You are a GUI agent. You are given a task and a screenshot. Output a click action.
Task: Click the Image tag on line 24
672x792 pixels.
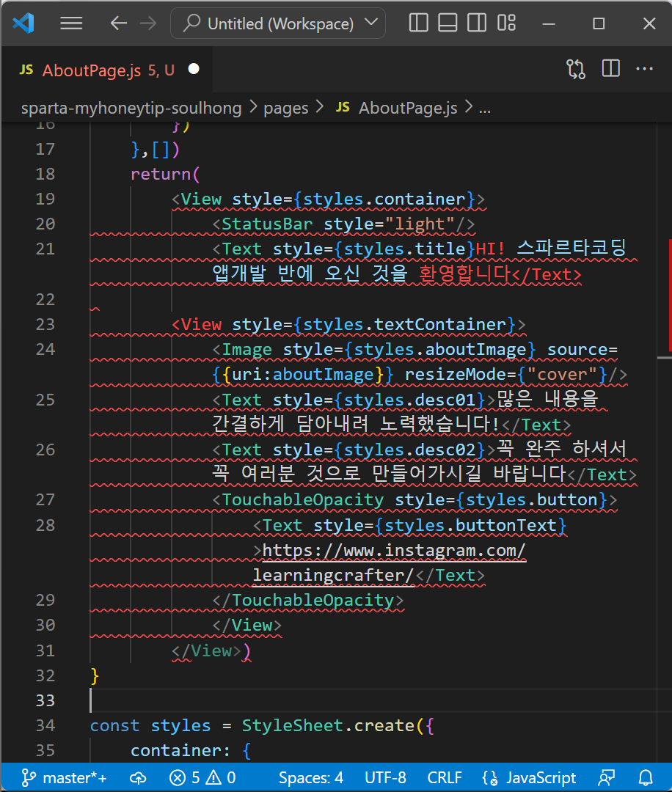pos(247,350)
